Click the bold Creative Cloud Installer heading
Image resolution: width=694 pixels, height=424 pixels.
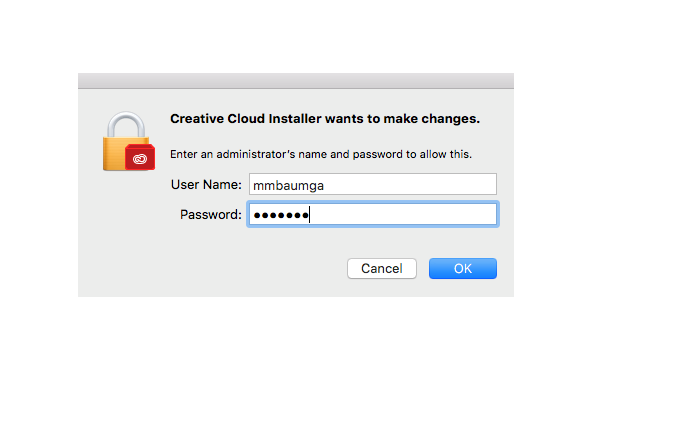(x=325, y=119)
